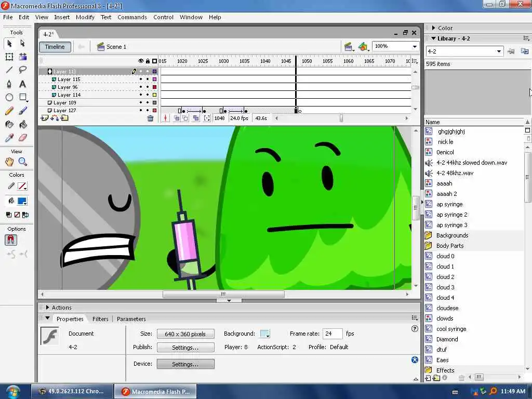Click the Delete Layer trash icon

point(150,118)
